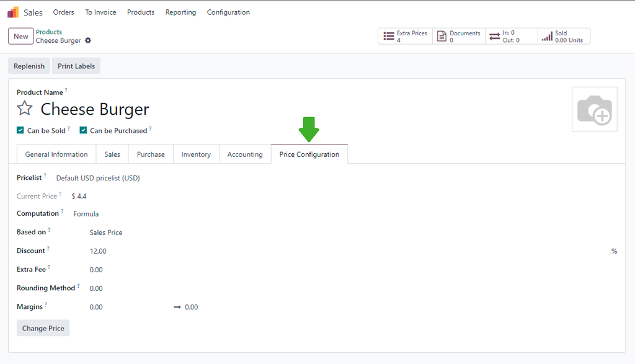Switch to the General Information tab

click(x=56, y=154)
